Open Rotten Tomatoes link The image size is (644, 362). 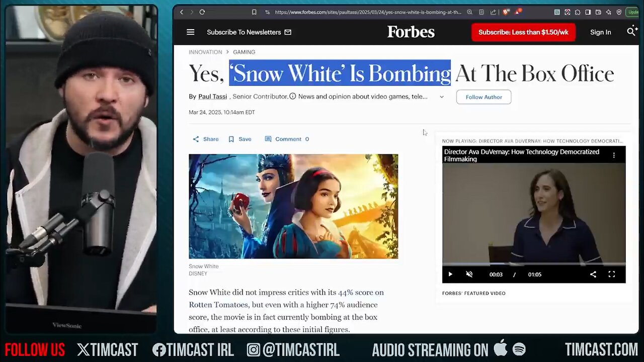pyautogui.click(x=218, y=305)
